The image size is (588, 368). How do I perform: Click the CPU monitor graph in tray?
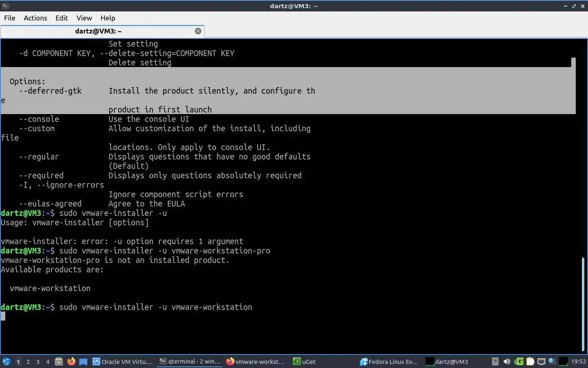point(563,361)
